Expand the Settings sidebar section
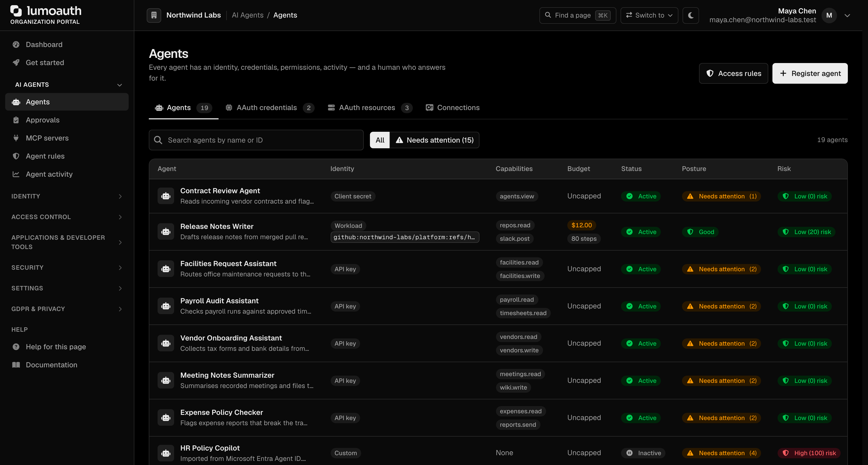This screenshot has width=868, height=465. (67, 288)
